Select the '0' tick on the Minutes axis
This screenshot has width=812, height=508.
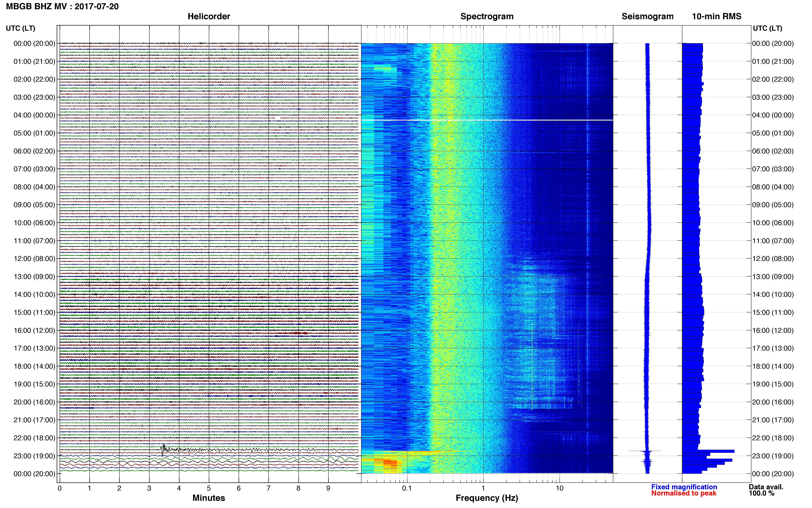coord(59,488)
